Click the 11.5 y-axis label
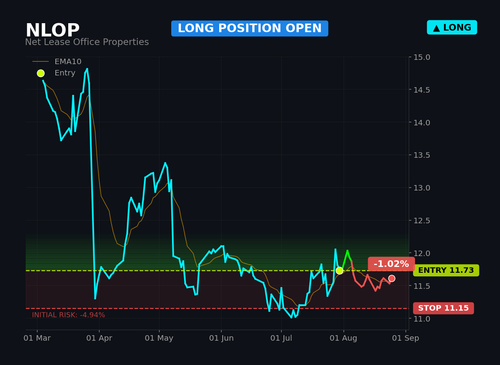500x365 pixels. [422, 286]
